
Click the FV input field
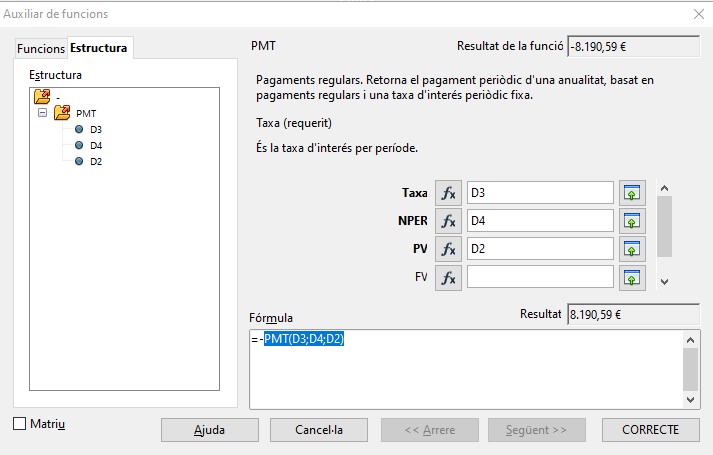click(x=539, y=277)
